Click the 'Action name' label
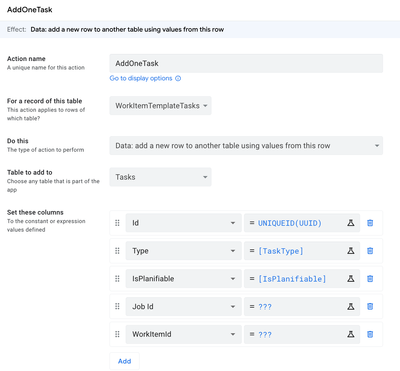This screenshot has width=400, height=371. pyautogui.click(x=26, y=59)
